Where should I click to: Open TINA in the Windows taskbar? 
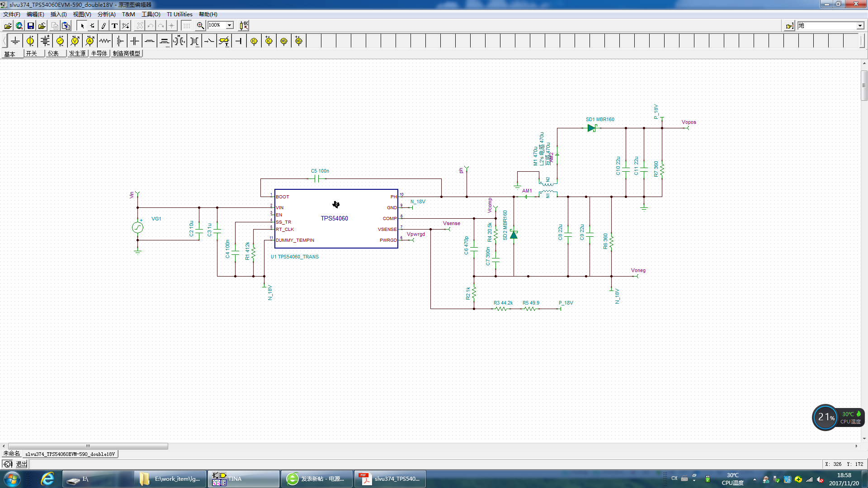click(x=244, y=479)
